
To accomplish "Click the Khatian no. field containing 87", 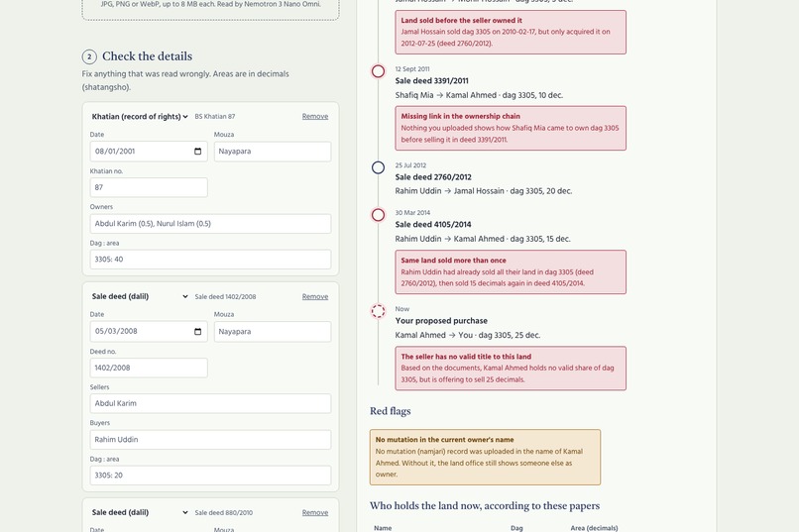I will tap(149, 187).
